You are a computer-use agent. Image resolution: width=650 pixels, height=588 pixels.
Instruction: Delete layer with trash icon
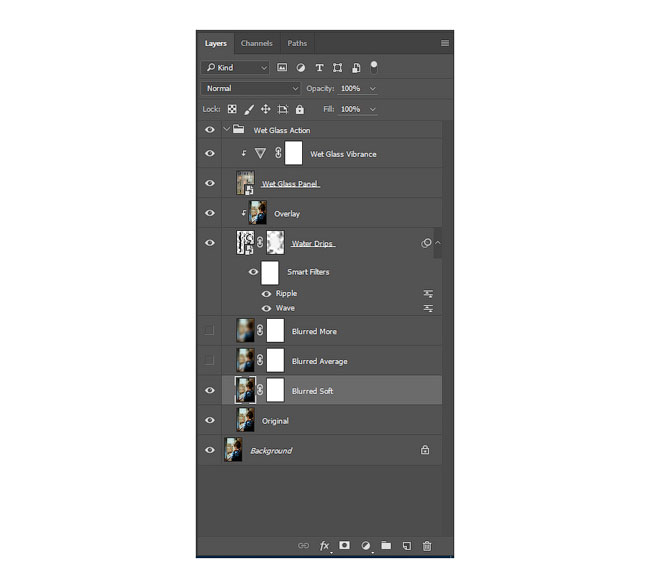[x=427, y=546]
